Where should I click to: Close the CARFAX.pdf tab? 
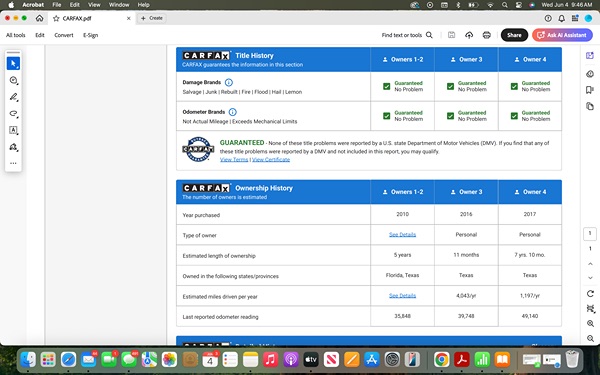click(129, 18)
